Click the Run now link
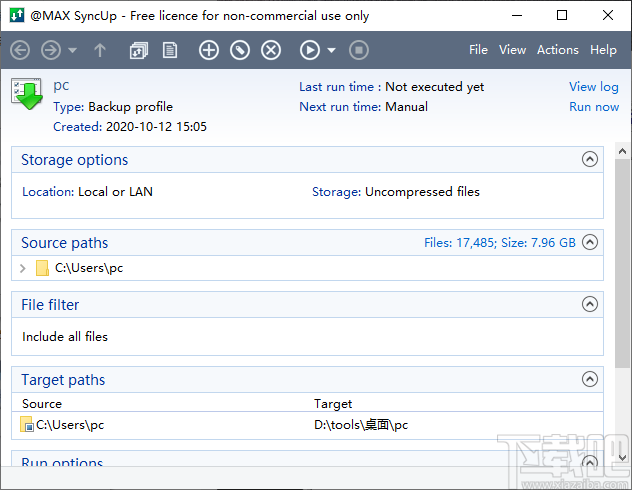The height and width of the screenshot is (490, 632). coord(594,107)
